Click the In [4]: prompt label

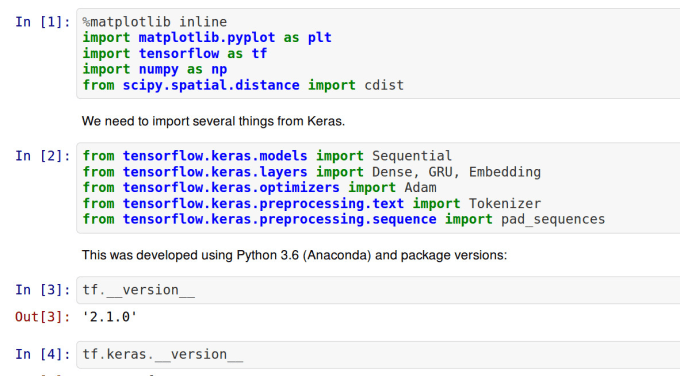pos(42,354)
